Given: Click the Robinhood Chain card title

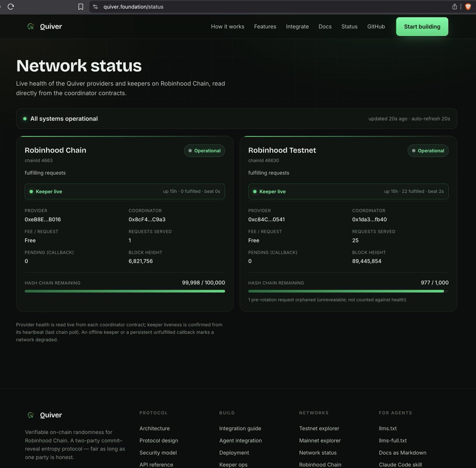Looking at the screenshot, I should pyautogui.click(x=56, y=150).
